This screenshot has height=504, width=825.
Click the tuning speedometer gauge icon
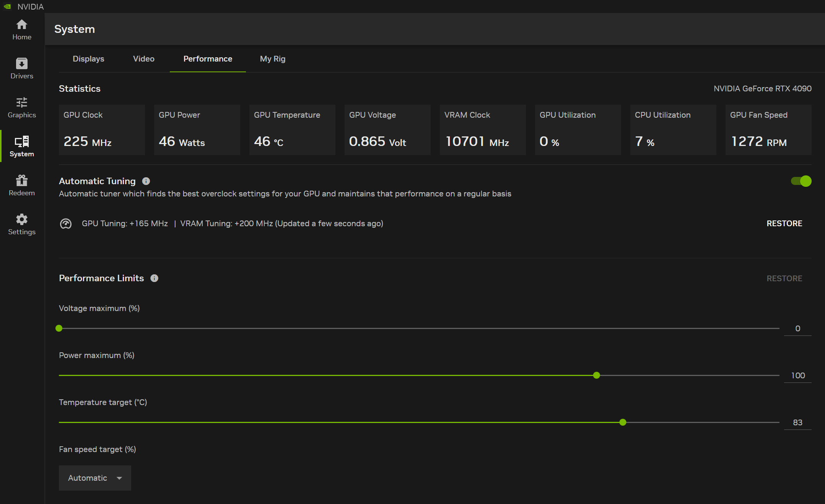click(x=66, y=224)
